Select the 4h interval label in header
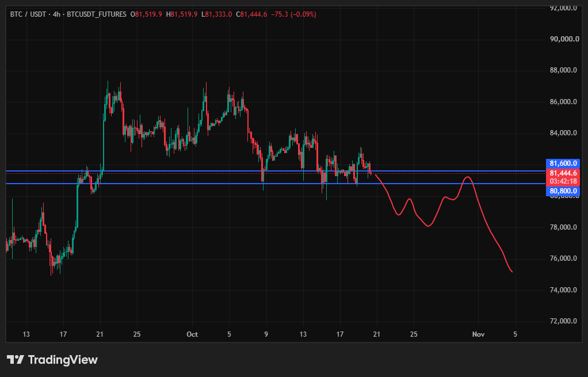This screenshot has height=377, width=588. tap(56, 14)
